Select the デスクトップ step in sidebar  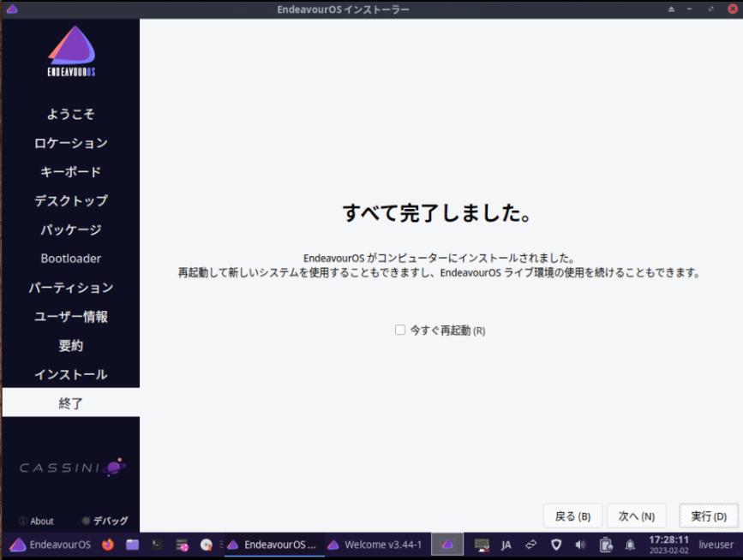(x=70, y=200)
